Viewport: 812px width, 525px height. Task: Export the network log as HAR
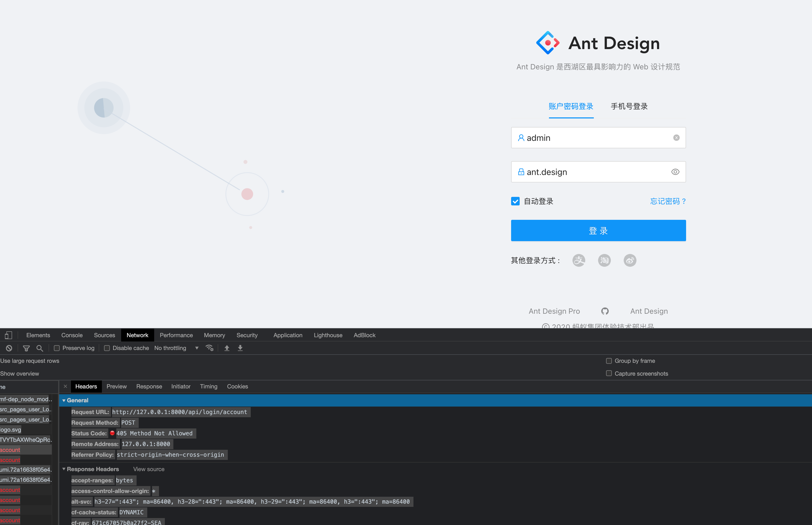[240, 348]
